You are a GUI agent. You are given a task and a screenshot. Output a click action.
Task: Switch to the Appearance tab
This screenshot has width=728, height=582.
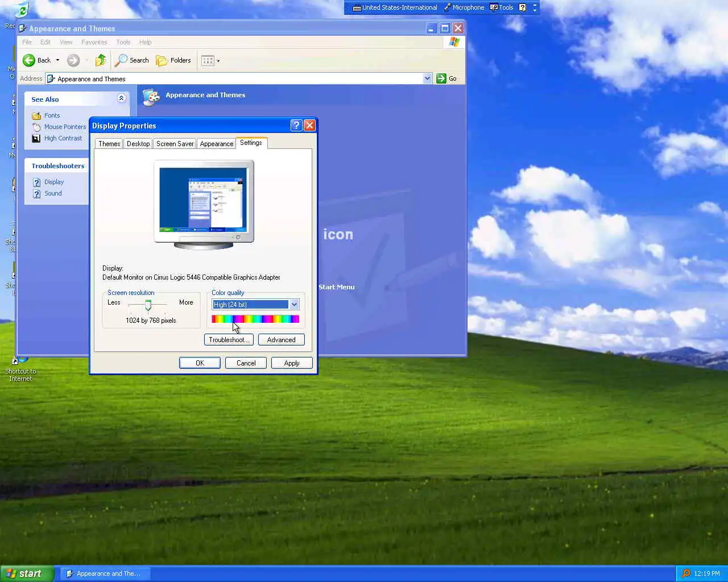click(x=217, y=144)
